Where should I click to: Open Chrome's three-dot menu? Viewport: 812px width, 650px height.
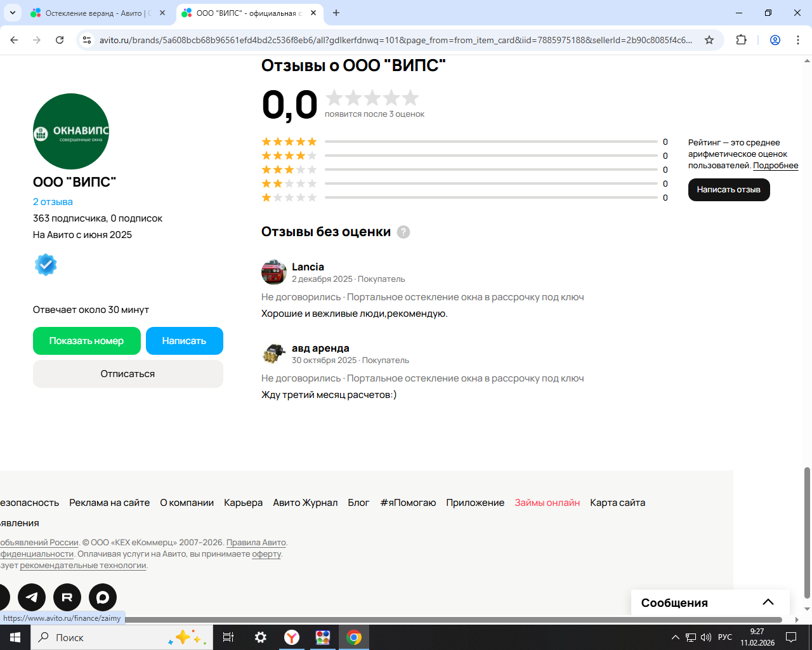(x=798, y=40)
